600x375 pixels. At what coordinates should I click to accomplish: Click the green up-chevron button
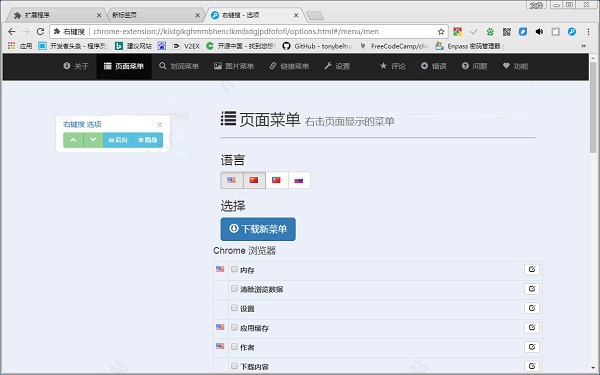(73, 140)
